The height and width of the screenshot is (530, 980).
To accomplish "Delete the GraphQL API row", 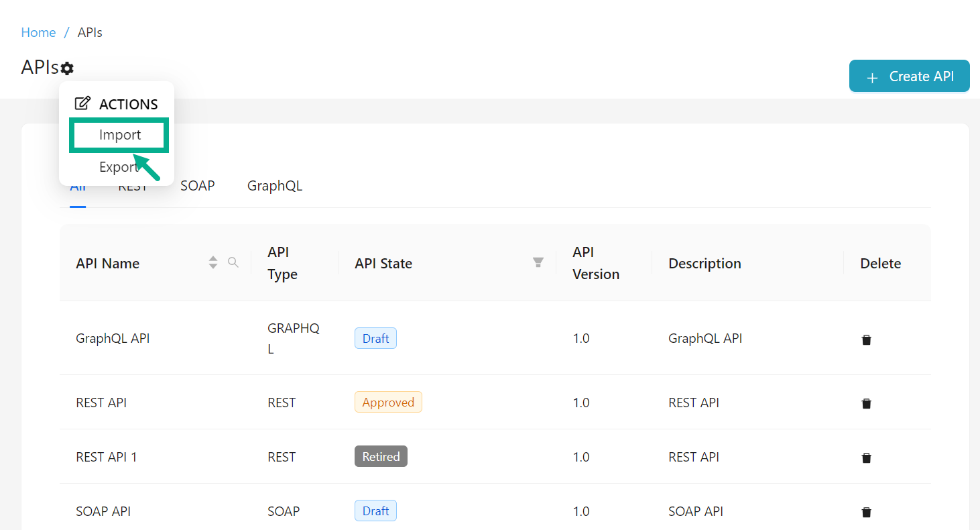I will click(x=866, y=339).
